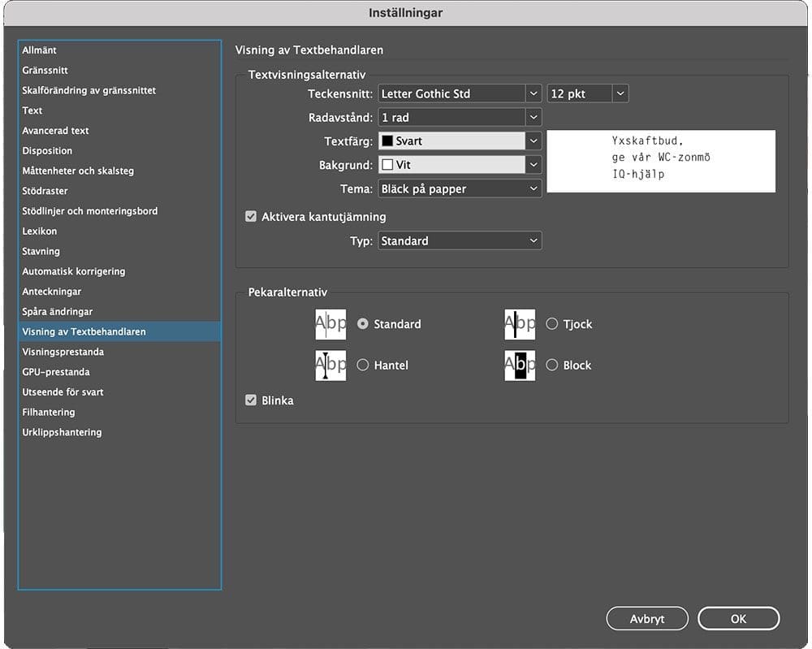
Task: Open Utseende för svart settings
Action: [119, 392]
